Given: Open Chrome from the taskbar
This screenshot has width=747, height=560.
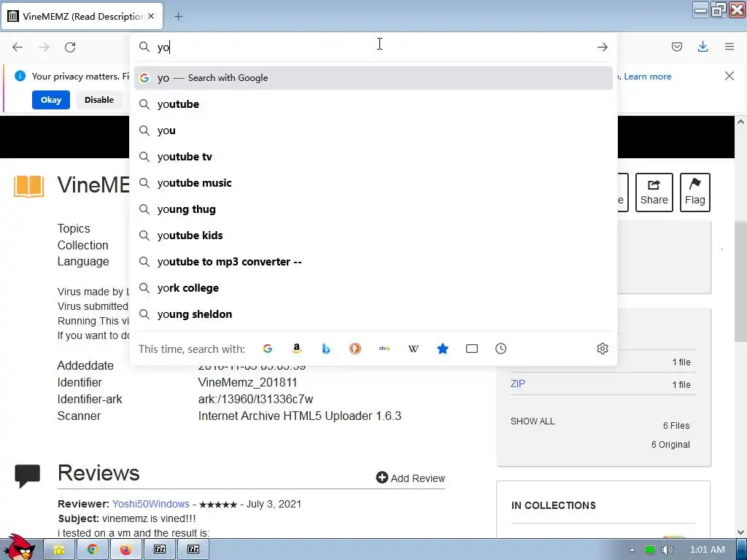Looking at the screenshot, I should pyautogui.click(x=93, y=550).
